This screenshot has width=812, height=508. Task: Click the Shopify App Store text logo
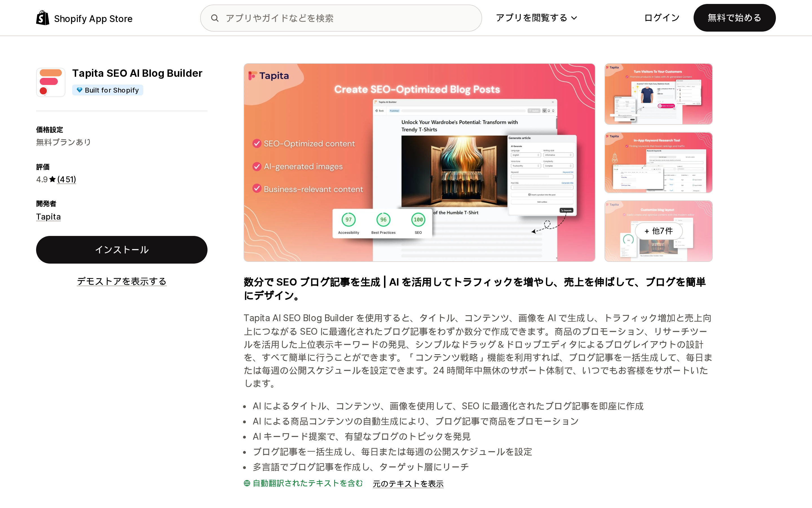click(x=93, y=18)
